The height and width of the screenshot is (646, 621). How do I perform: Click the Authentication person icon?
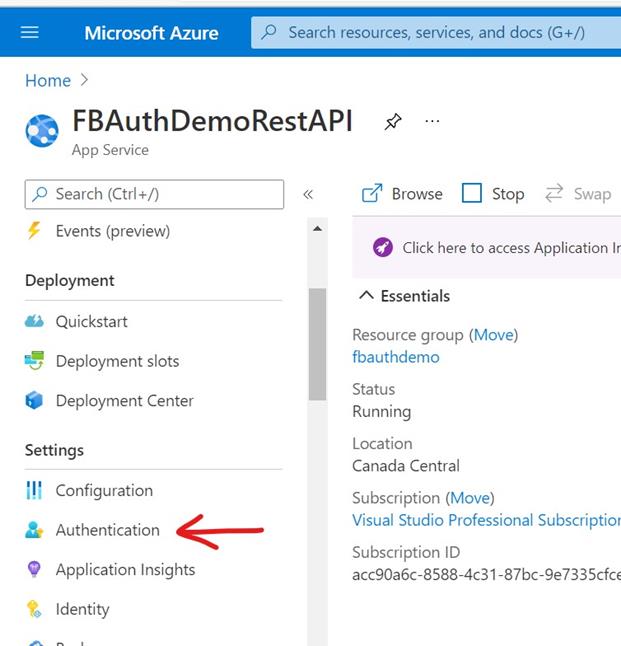point(34,530)
